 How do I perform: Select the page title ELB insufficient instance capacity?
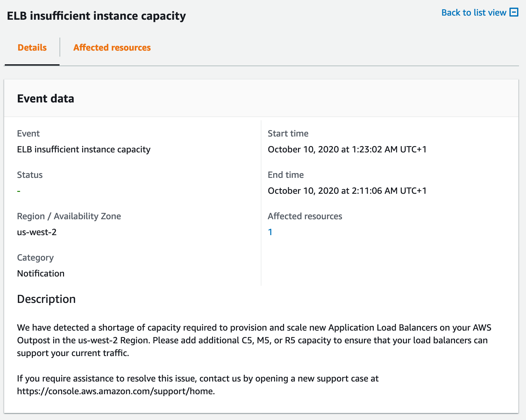click(x=96, y=16)
